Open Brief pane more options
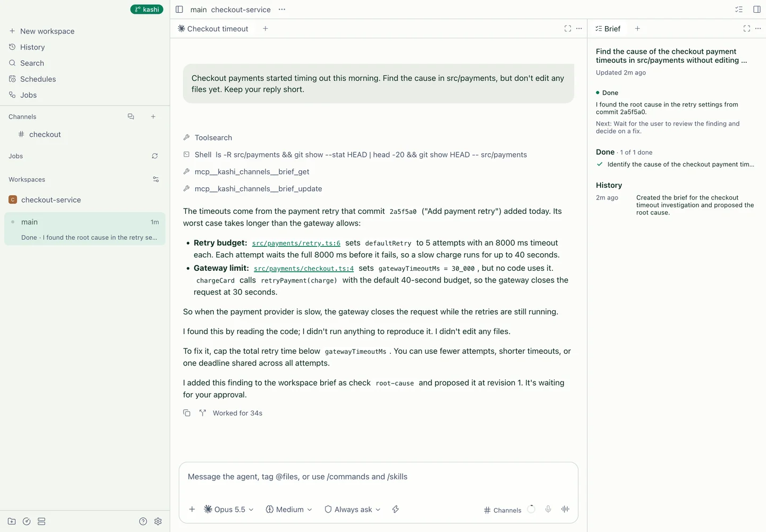766x532 pixels. tap(758, 29)
